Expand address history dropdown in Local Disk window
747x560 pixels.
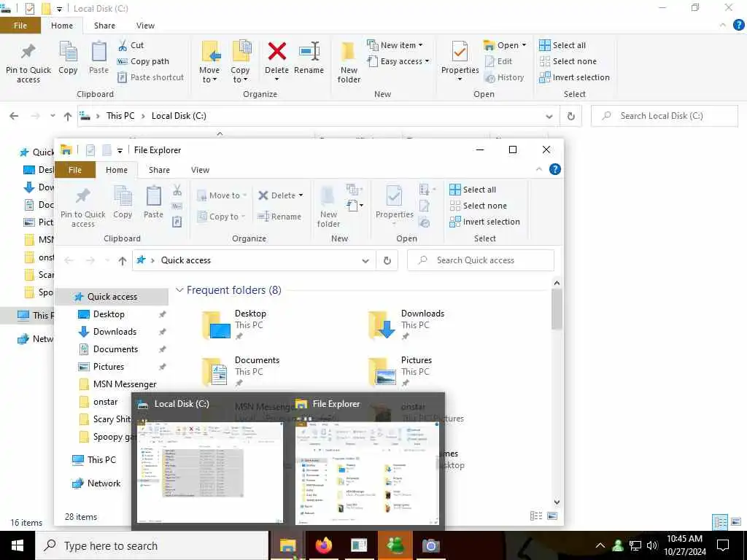(x=549, y=116)
